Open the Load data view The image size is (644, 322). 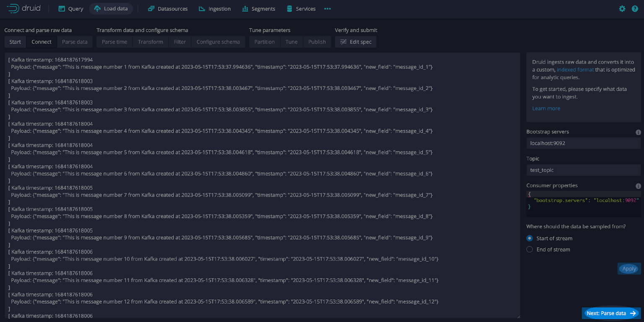(x=111, y=8)
